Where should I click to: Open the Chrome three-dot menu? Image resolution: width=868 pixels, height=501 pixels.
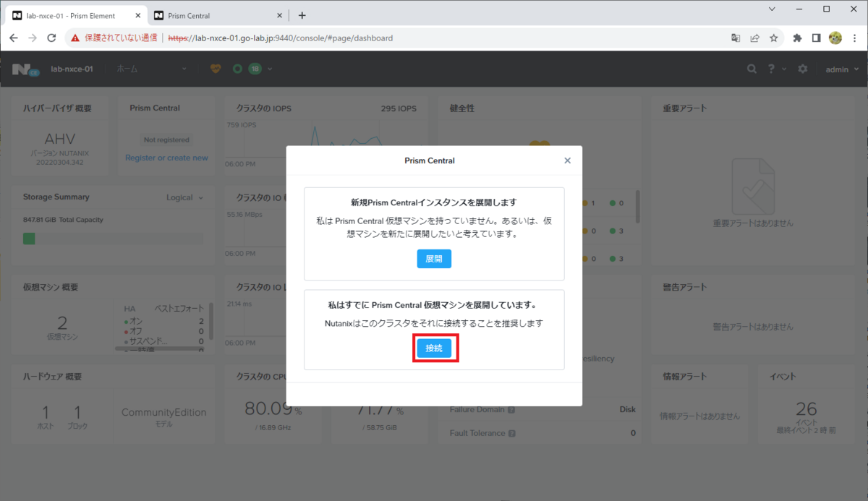click(854, 38)
